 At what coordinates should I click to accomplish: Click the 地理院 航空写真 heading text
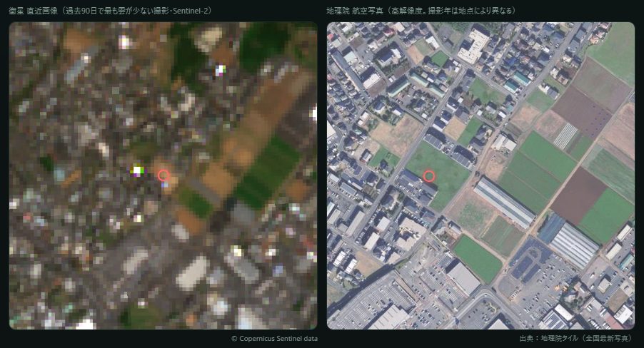(421, 11)
